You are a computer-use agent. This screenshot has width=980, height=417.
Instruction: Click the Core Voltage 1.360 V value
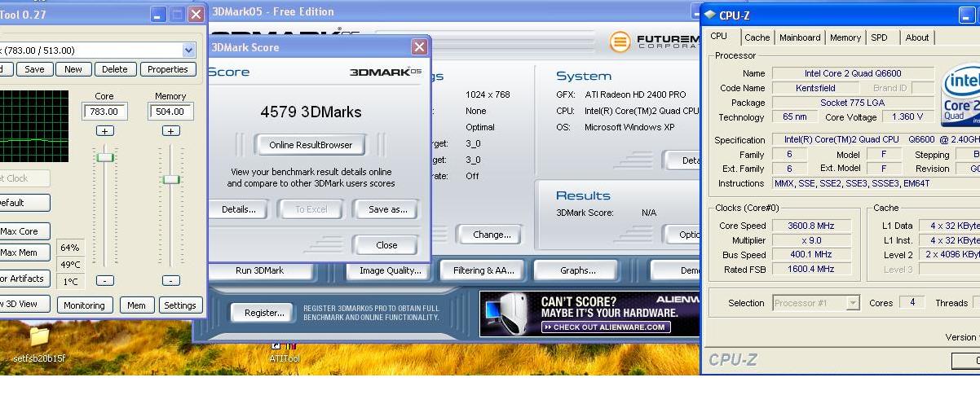coord(908,117)
